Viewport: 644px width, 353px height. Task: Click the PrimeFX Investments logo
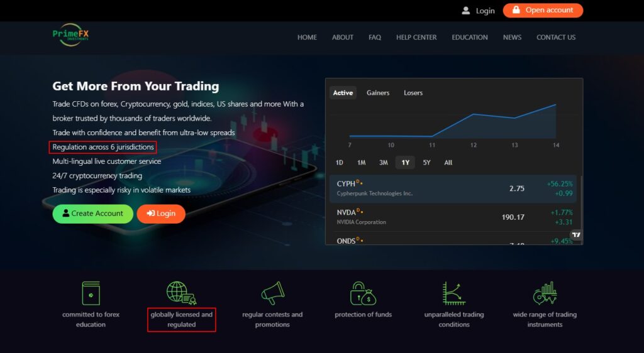tap(70, 35)
